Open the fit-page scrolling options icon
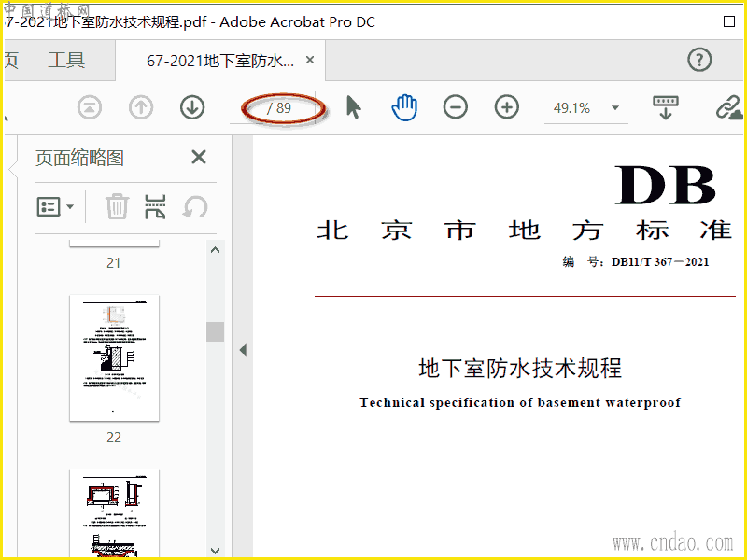 pyautogui.click(x=666, y=107)
